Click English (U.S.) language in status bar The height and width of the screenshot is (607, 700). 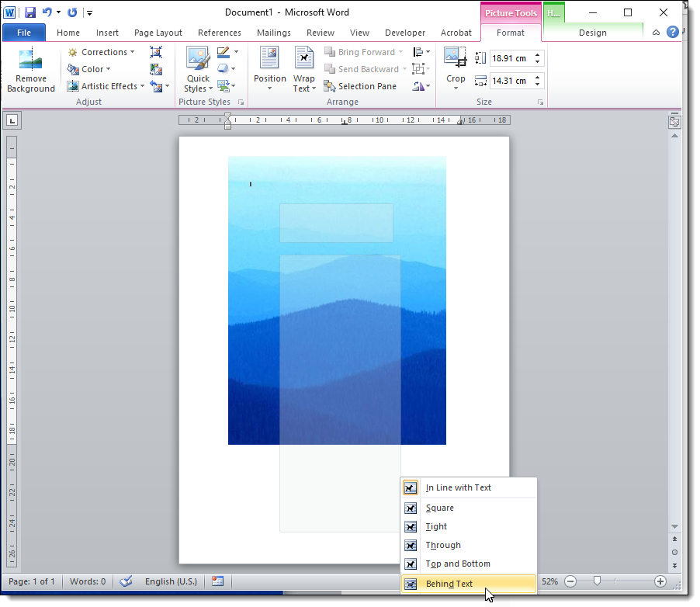[171, 581]
